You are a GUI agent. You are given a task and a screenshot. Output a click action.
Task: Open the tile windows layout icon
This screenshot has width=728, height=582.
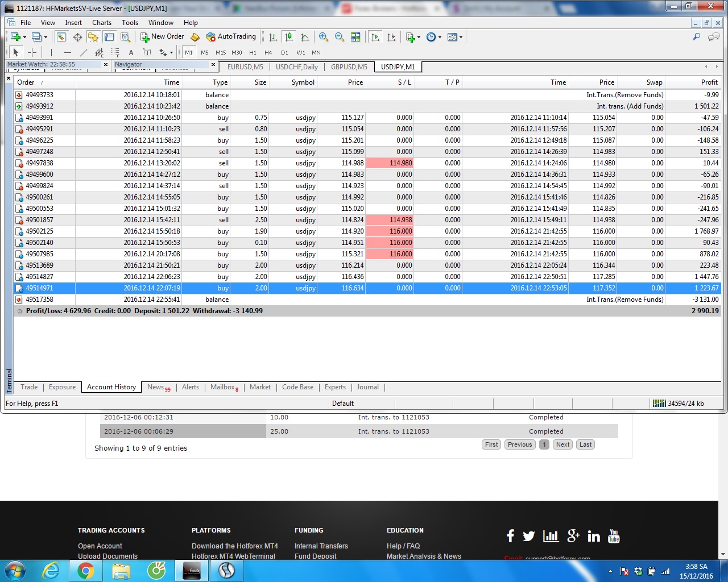click(355, 37)
